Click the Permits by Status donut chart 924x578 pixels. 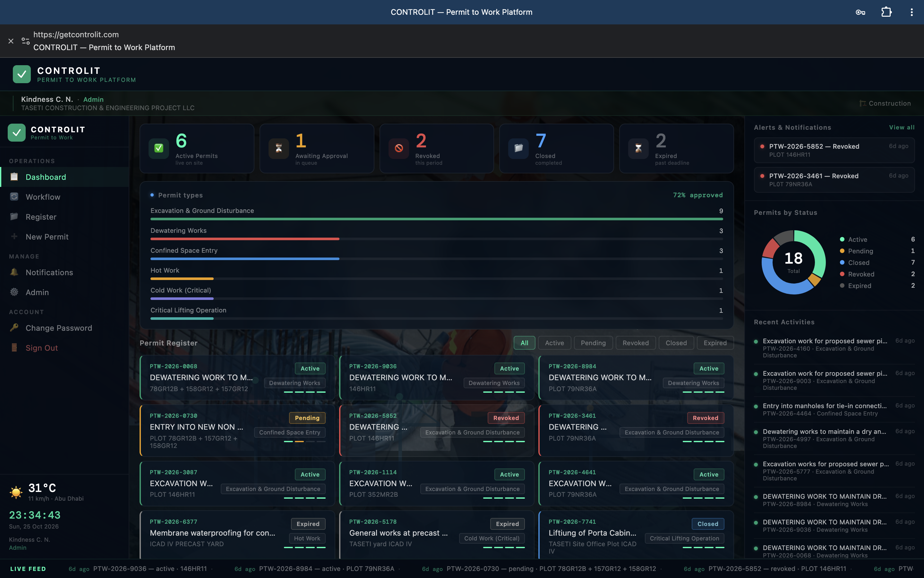point(793,262)
